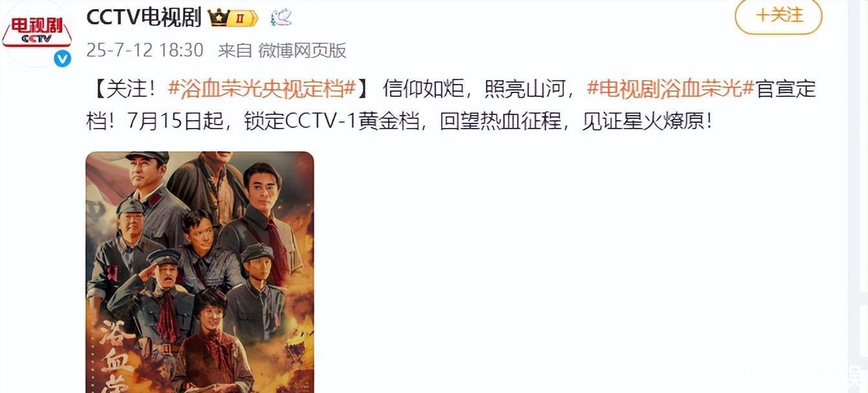868x393 pixels.
Task: Open the CCTV电视剧 username link
Action: (x=144, y=17)
